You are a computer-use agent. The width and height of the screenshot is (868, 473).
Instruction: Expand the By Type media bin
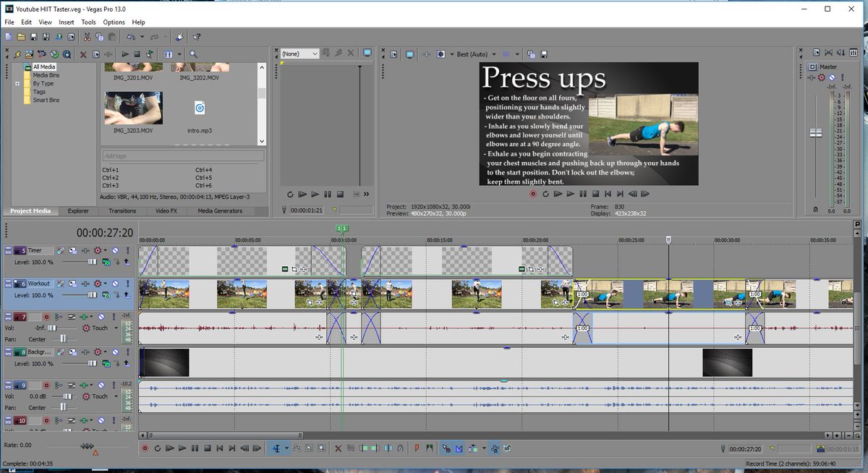click(17, 84)
